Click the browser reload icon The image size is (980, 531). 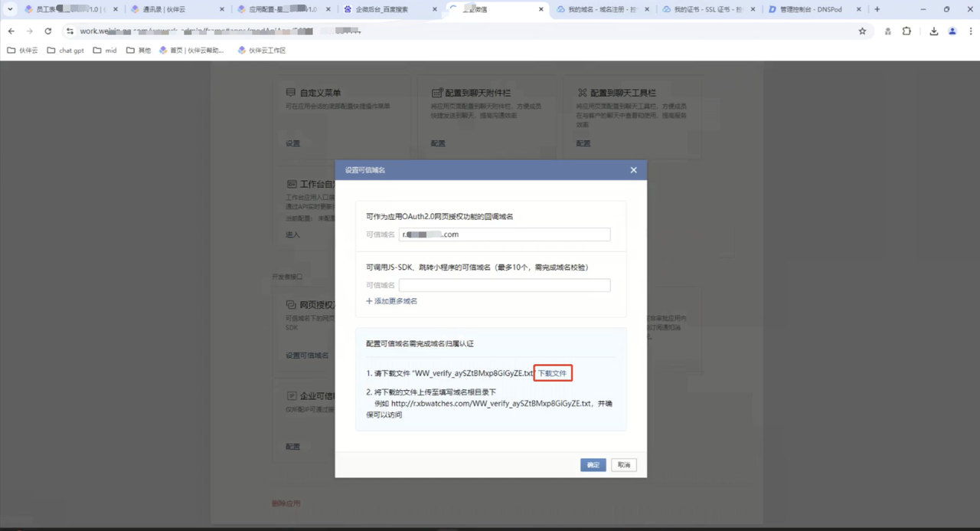point(48,31)
